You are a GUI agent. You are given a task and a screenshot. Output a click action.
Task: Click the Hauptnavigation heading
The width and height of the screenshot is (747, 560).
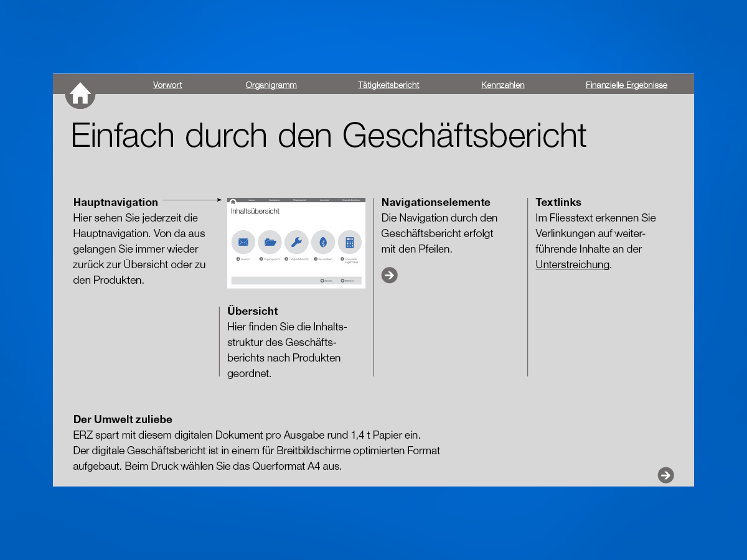[x=116, y=202]
